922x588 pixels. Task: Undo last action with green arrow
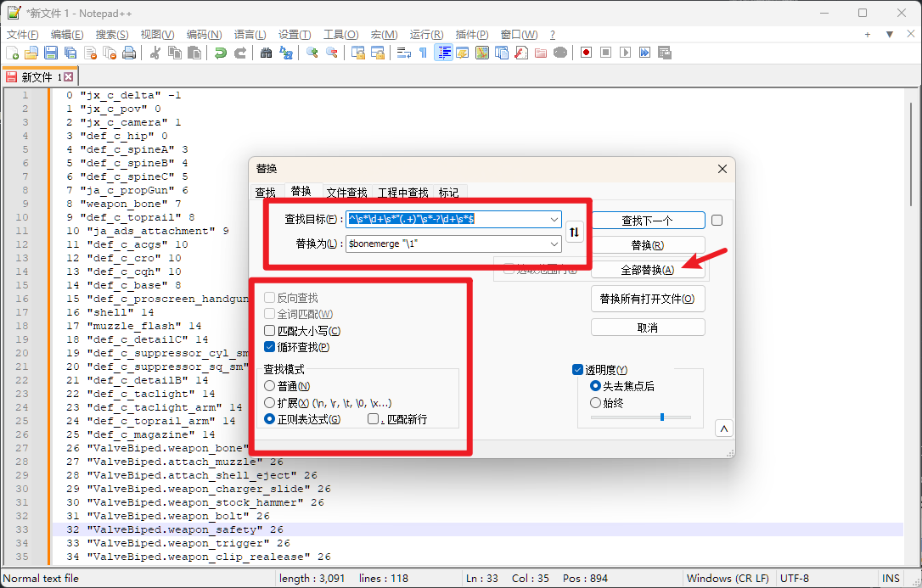click(x=221, y=53)
